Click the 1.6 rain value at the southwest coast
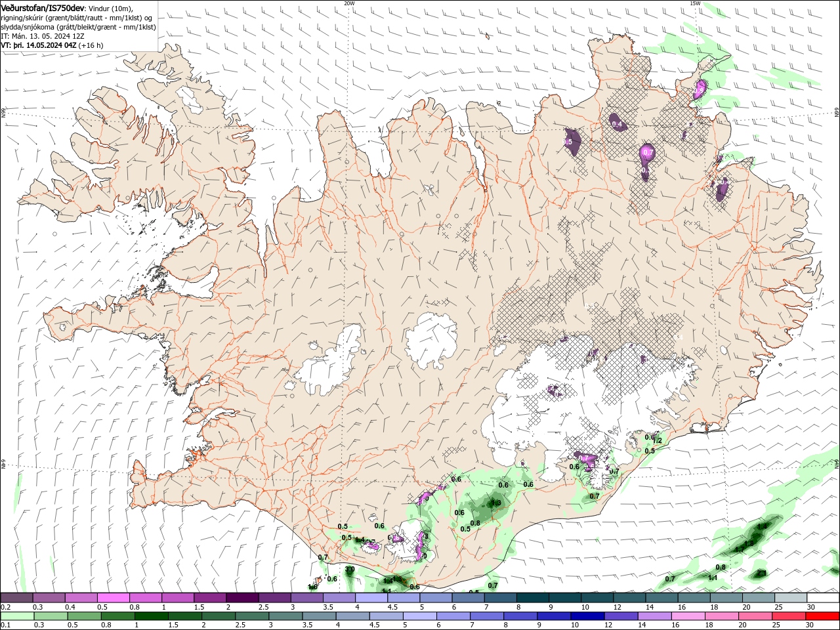 point(312,587)
